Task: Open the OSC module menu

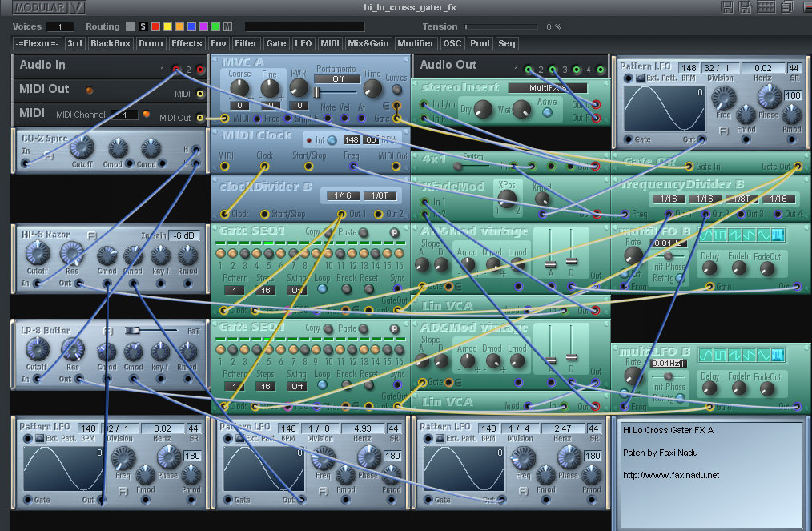Action: 452,43
